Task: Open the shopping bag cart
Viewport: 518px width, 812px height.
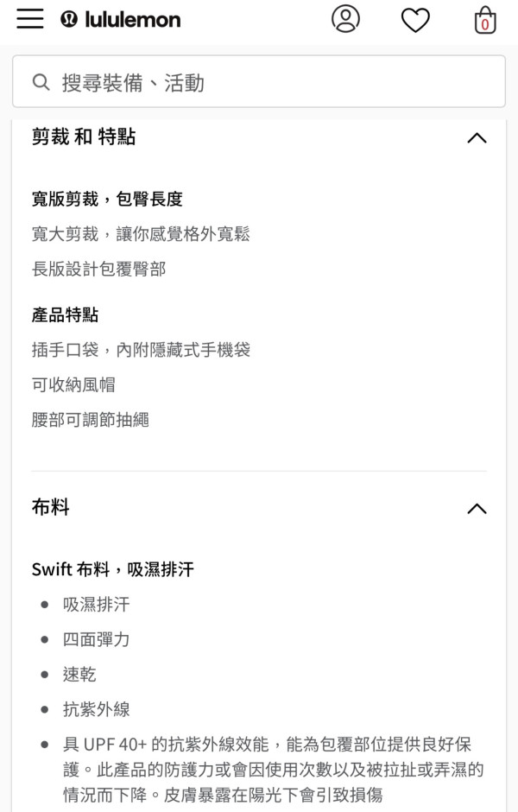Action: click(x=485, y=20)
